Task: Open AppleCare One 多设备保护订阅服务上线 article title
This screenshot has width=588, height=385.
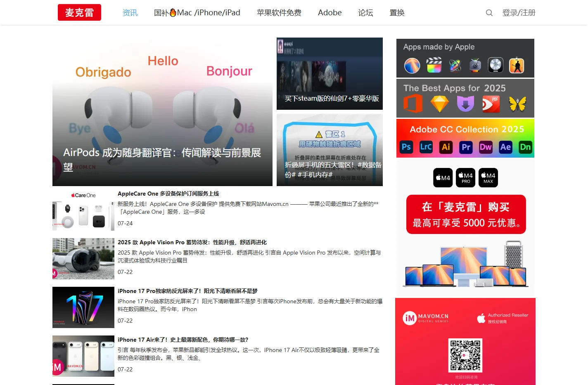Action: [x=168, y=194]
